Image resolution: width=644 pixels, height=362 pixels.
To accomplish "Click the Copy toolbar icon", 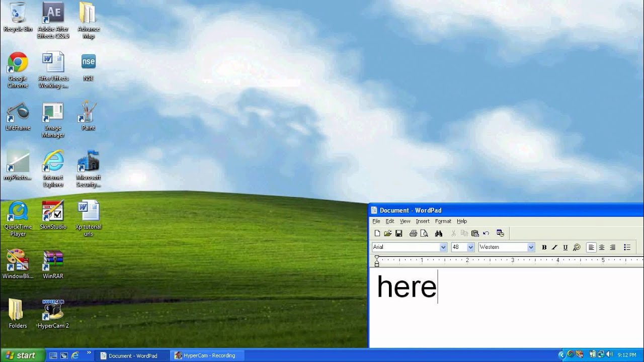I will tap(464, 233).
